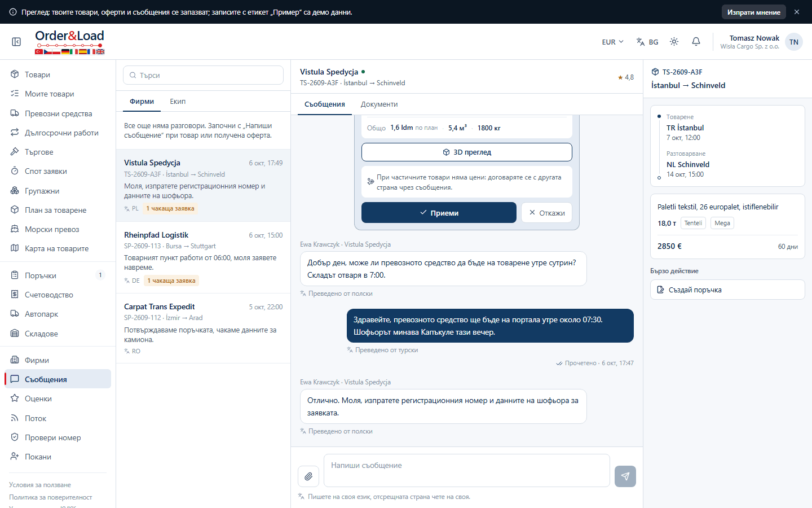Open the notifications bell
This screenshot has height=508, width=812.
(696, 42)
